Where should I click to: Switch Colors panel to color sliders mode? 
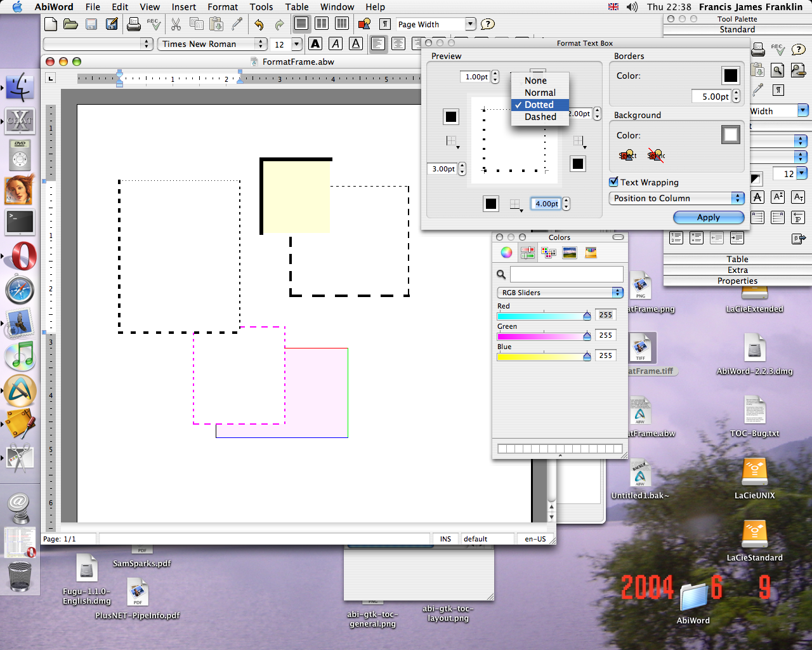pos(527,253)
